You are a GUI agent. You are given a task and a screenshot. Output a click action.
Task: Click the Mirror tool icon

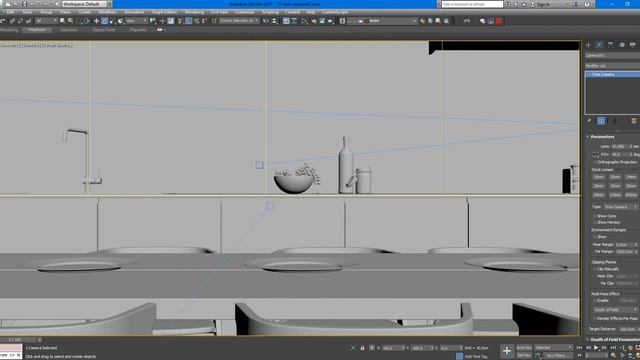coord(265,20)
